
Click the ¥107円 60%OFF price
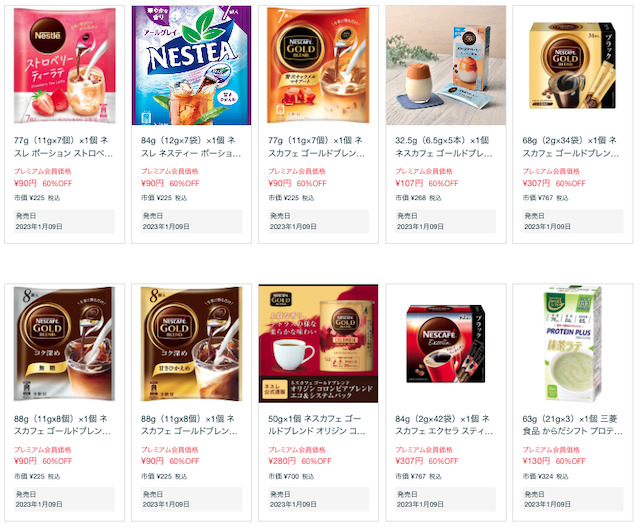(427, 183)
